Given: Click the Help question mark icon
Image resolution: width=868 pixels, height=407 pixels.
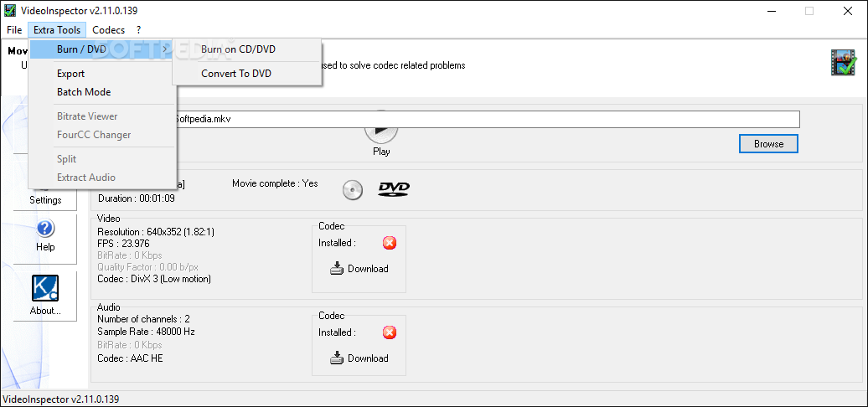Looking at the screenshot, I should pos(45,229).
